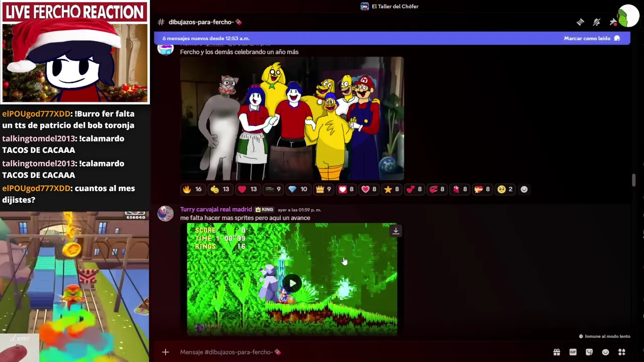The width and height of the screenshot is (644, 362).
Task: Add a new reaction with smiley button
Action: tap(524, 189)
